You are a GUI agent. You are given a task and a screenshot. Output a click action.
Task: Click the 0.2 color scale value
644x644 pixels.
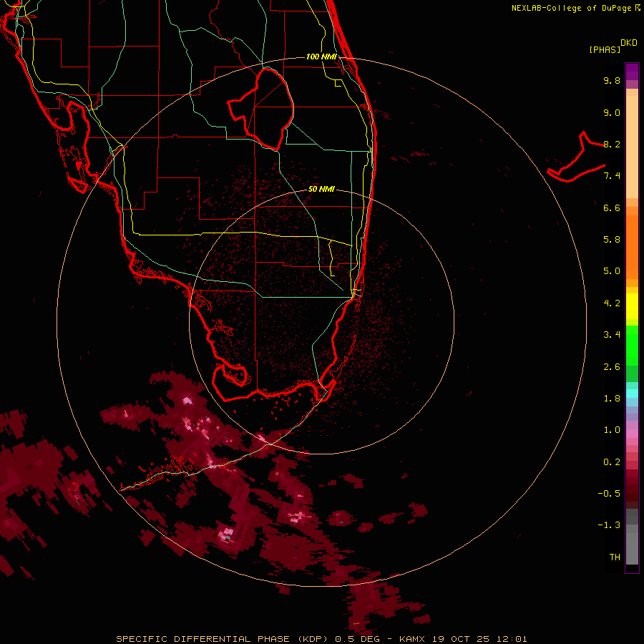pos(612,462)
